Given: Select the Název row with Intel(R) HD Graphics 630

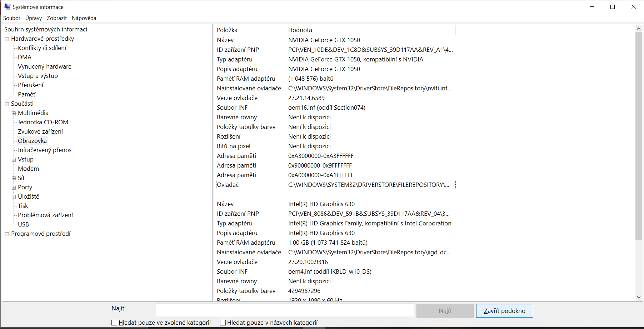Looking at the screenshot, I should click(336, 204).
